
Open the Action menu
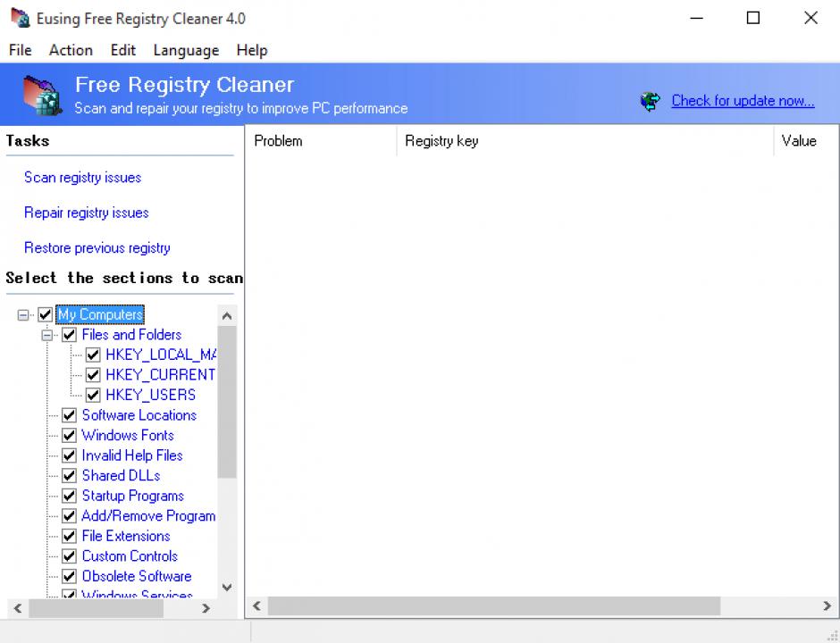(71, 50)
